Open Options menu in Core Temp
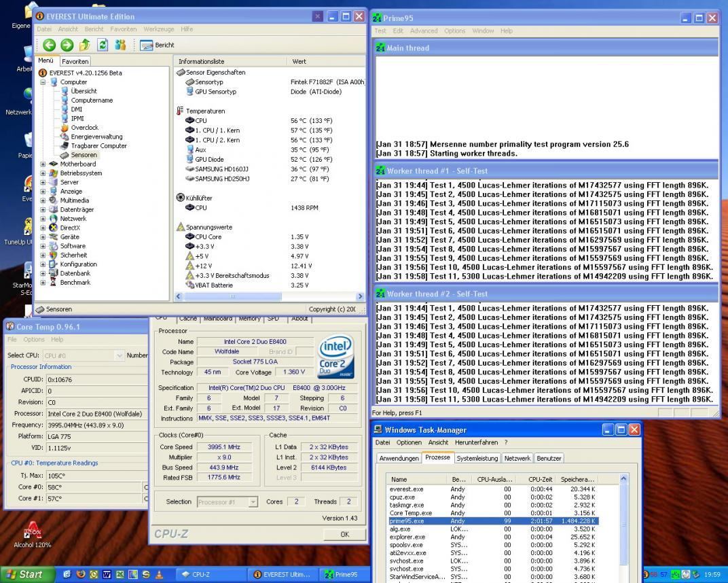This screenshot has width=728, height=583. 34,340
